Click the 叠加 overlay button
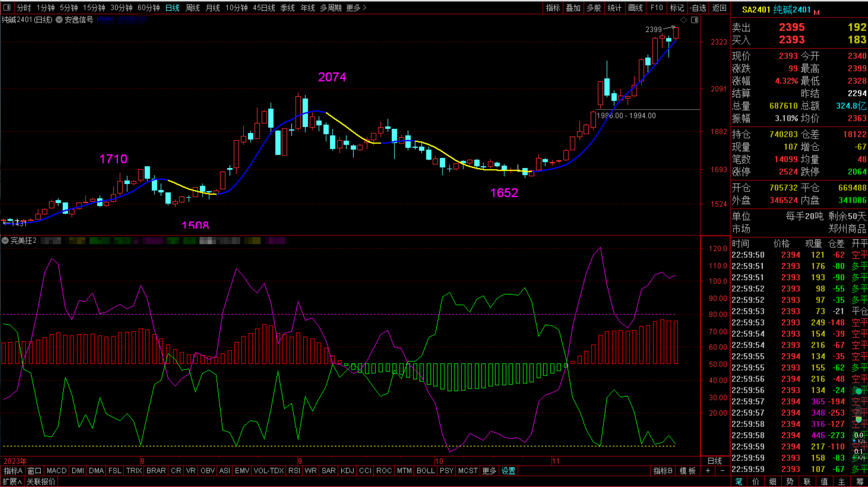This screenshot has height=487, width=868. coord(573,7)
